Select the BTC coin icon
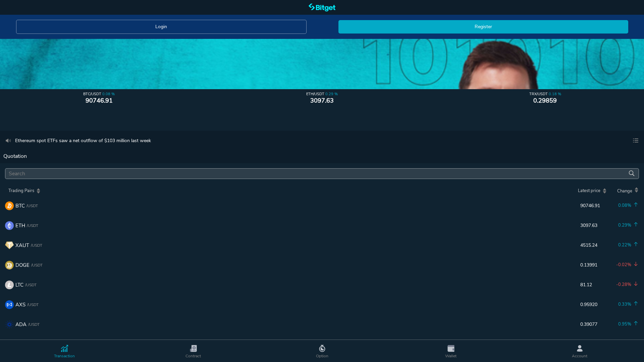This screenshot has width=644, height=362. pos(9,206)
